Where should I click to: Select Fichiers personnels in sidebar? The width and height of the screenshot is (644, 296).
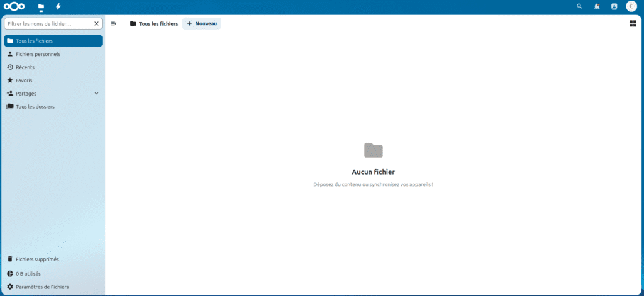[x=38, y=54]
